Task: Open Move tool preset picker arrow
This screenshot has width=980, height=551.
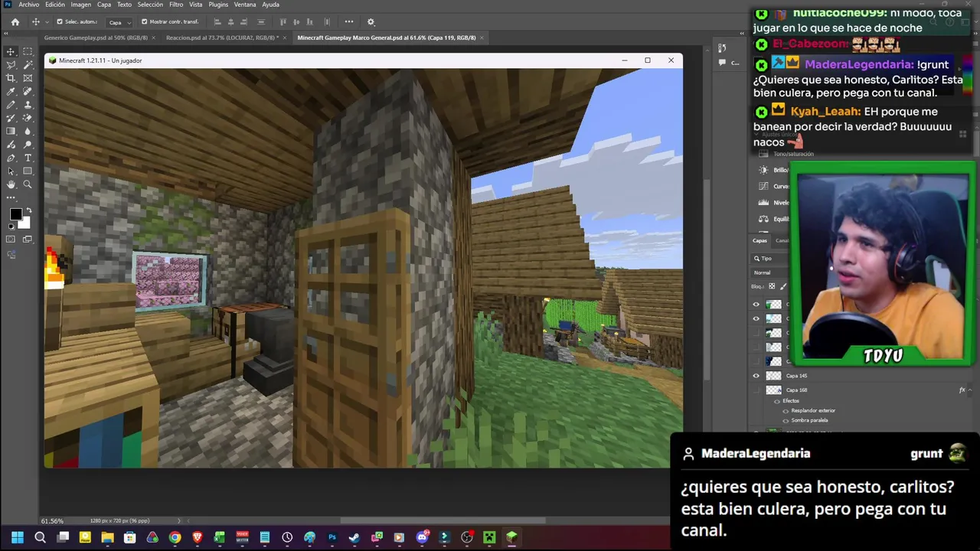Action: [x=45, y=22]
